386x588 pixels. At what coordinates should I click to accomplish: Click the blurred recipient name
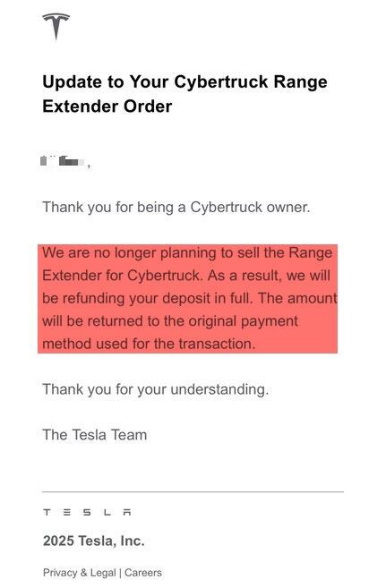pos(63,162)
